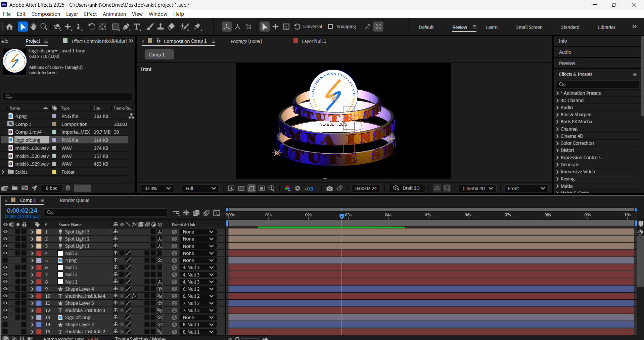
Task: Select the Pen tool
Action: [126, 27]
